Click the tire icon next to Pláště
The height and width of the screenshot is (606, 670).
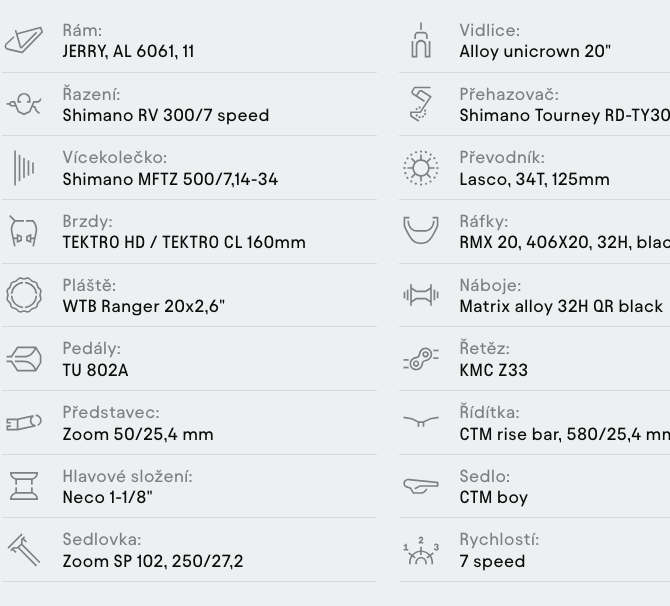[x=24, y=295]
